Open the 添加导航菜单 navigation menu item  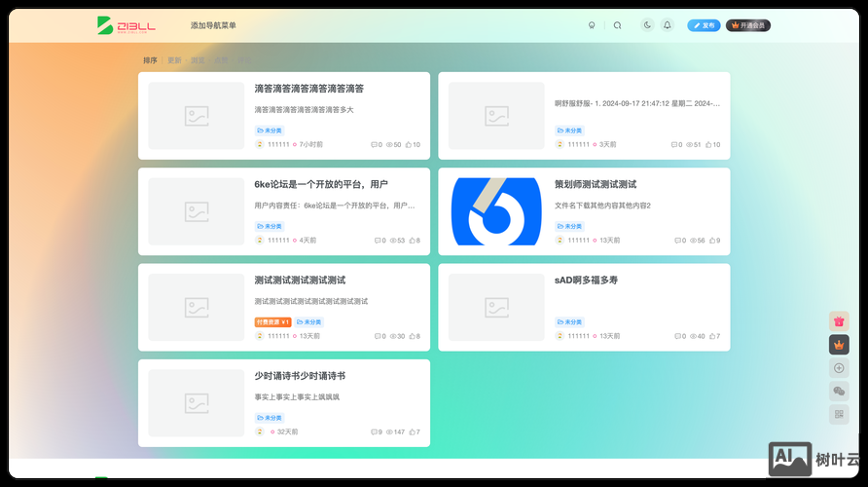click(x=213, y=25)
